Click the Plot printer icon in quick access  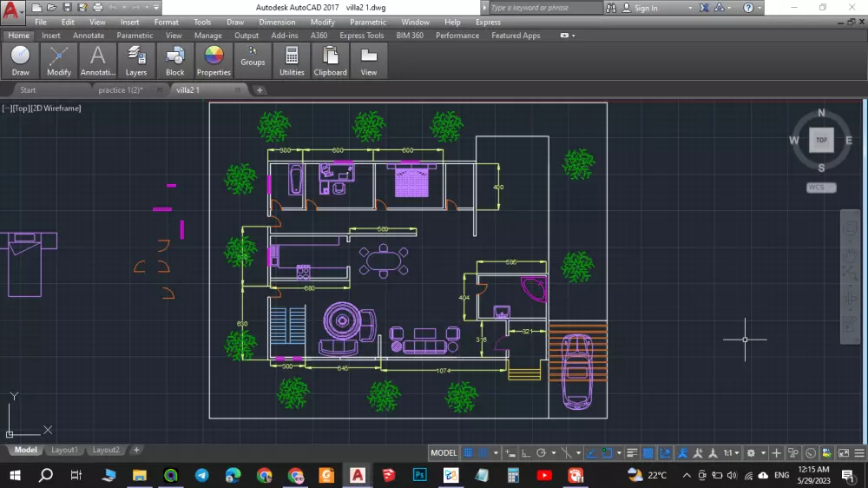pyautogui.click(x=98, y=7)
